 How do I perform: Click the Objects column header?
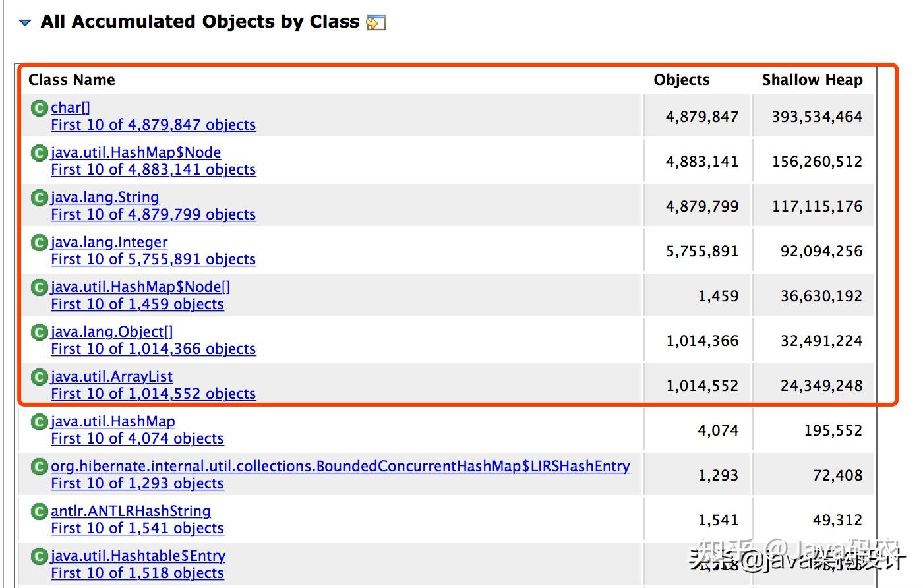[682, 80]
